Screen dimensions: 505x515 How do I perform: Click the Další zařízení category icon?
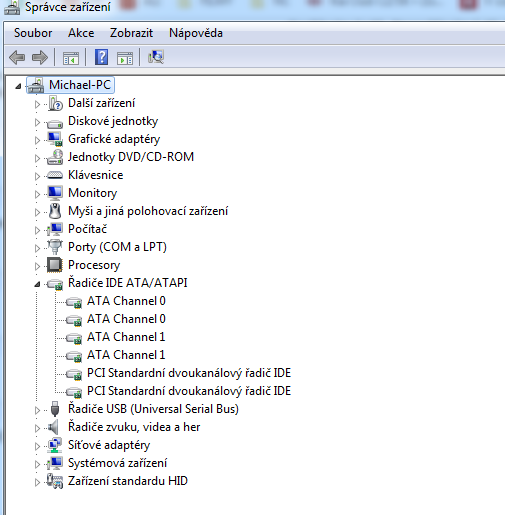[x=55, y=103]
